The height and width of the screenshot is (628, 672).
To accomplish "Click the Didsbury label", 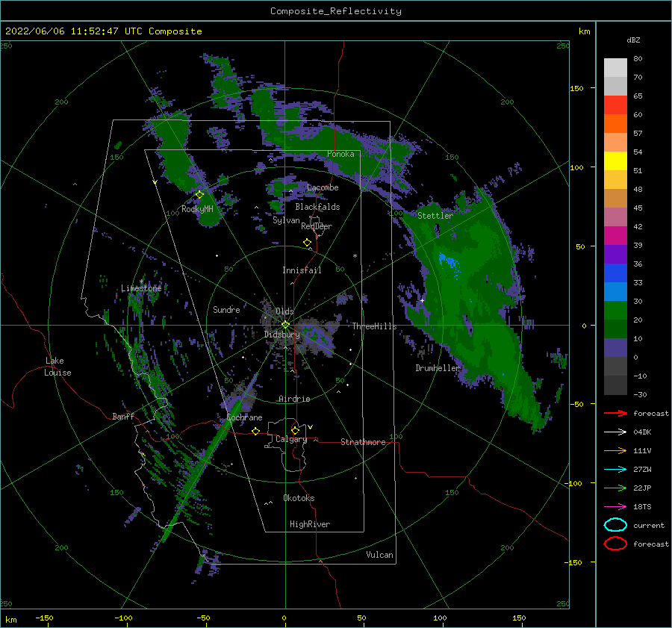I will pos(281,335).
